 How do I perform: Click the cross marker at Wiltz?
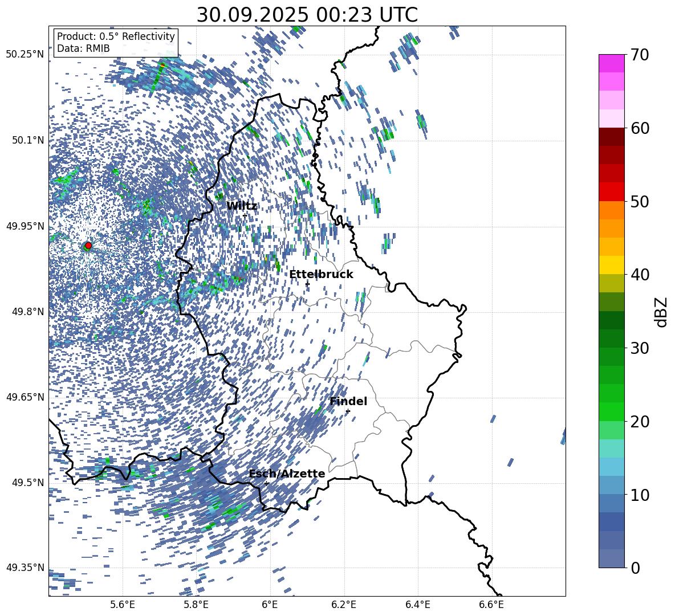coord(245,215)
